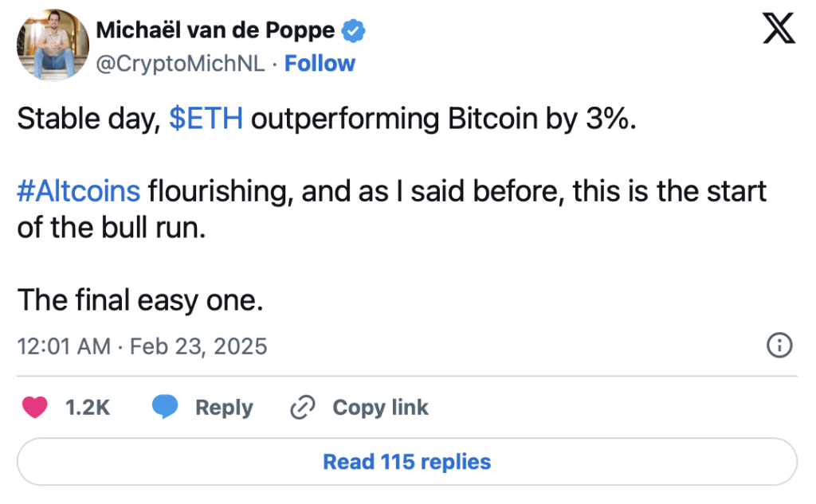Click the "outperforming Bitcoin by 3%" text
The image size is (816, 504).
pos(440,119)
